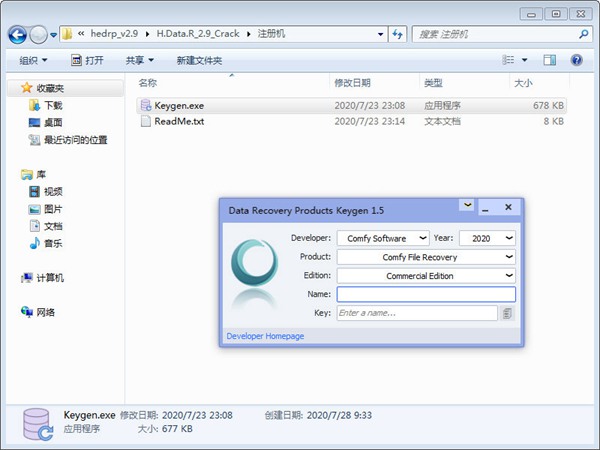Image resolution: width=600 pixels, height=450 pixels.
Task: Open the Year dropdown showing 2020
Action: pyautogui.click(x=487, y=238)
